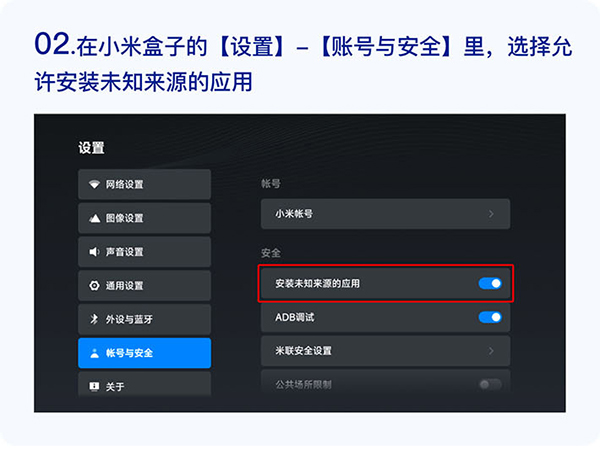This screenshot has height=451, width=600.
Task: Expand the 小米帐号 chevron arrow
Action: [x=491, y=214]
